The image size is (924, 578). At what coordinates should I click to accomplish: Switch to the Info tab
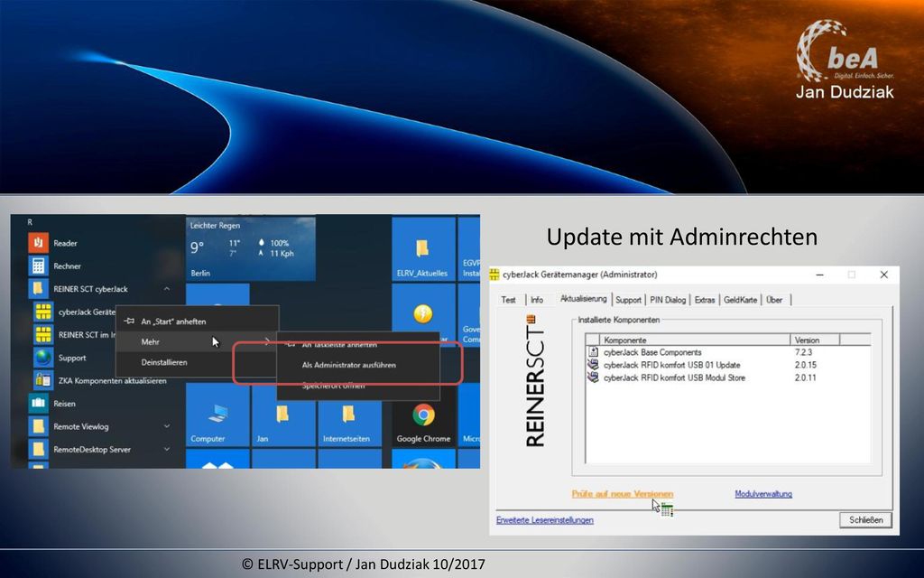pos(537,300)
